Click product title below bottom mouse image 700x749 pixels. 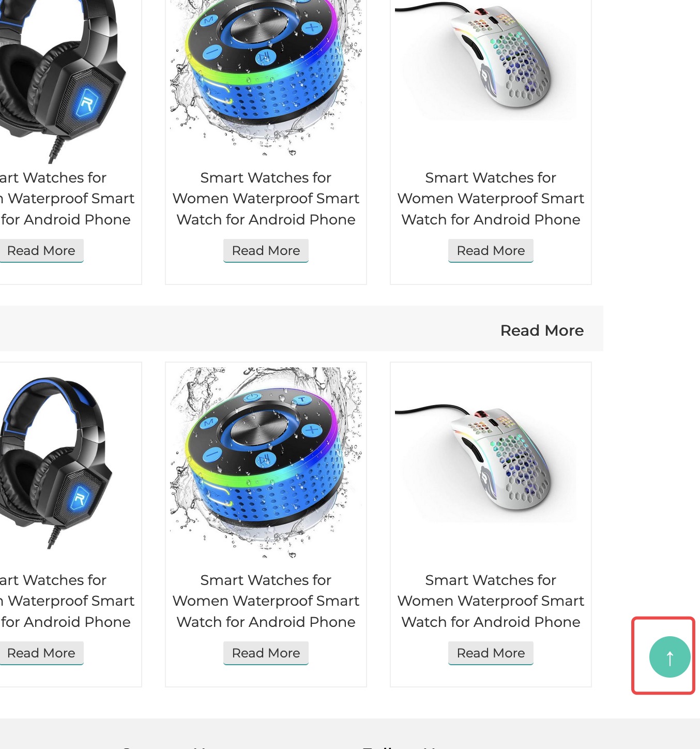pos(491,601)
